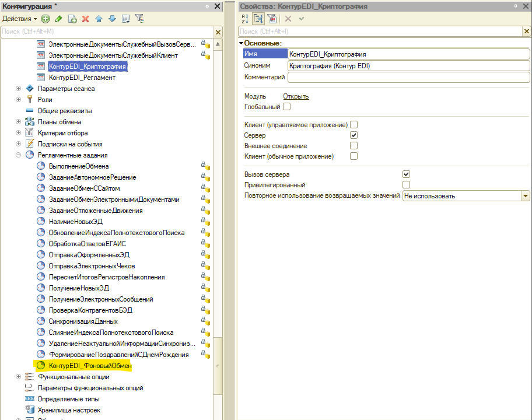Enable the Глобальный checkbox
This screenshot has height=420, width=532.
286,107
